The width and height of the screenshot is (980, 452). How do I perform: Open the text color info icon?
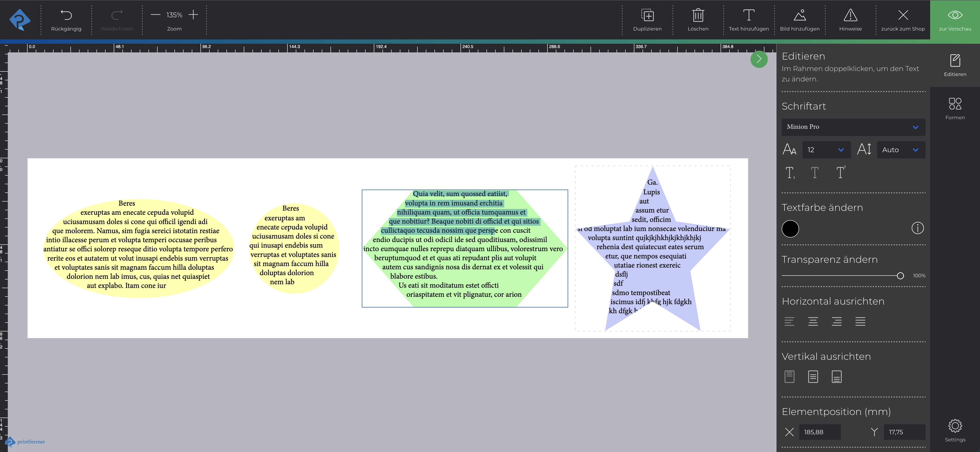[917, 228]
